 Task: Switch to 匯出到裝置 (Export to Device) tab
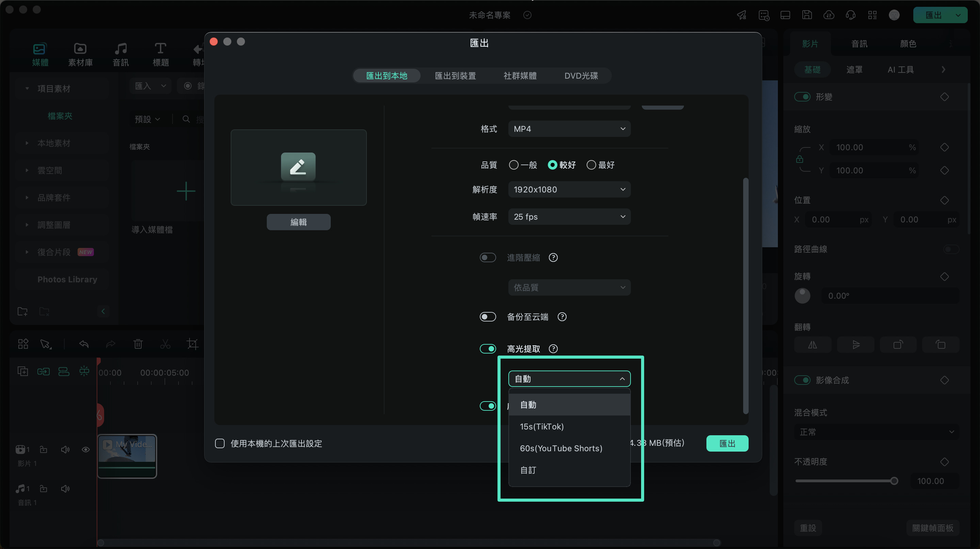455,76
